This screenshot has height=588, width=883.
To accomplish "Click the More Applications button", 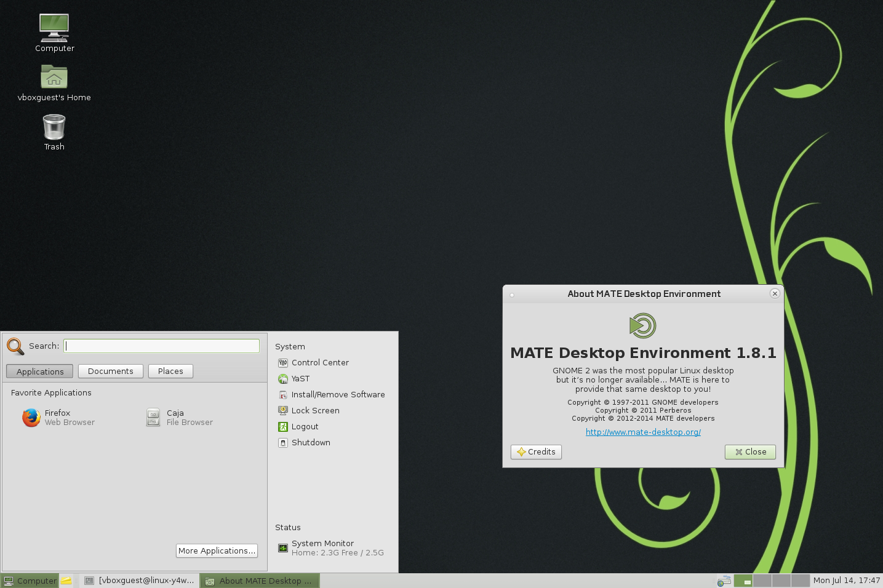I will [x=217, y=551].
